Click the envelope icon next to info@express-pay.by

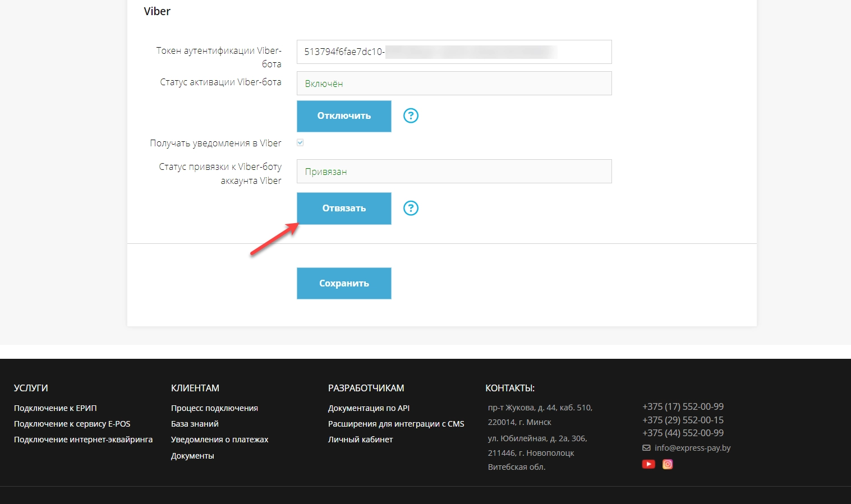coord(646,448)
